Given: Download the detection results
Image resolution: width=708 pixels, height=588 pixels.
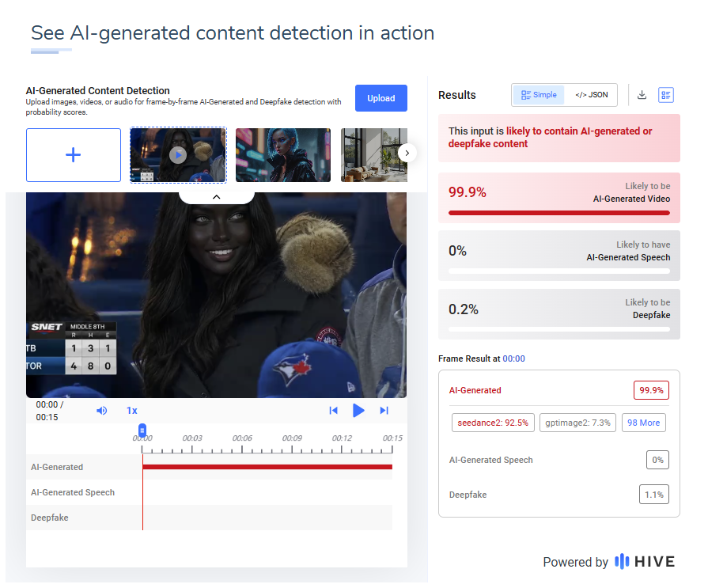Looking at the screenshot, I should tap(642, 95).
